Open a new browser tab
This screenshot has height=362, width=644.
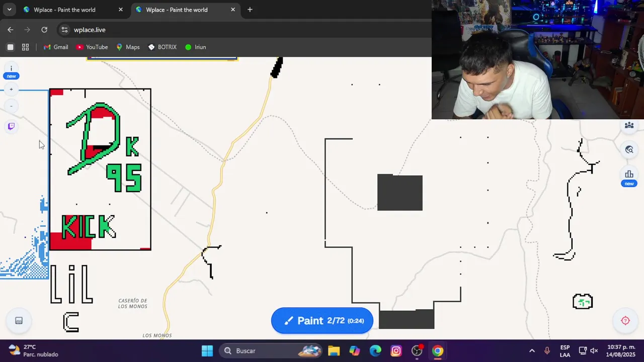coord(250,10)
